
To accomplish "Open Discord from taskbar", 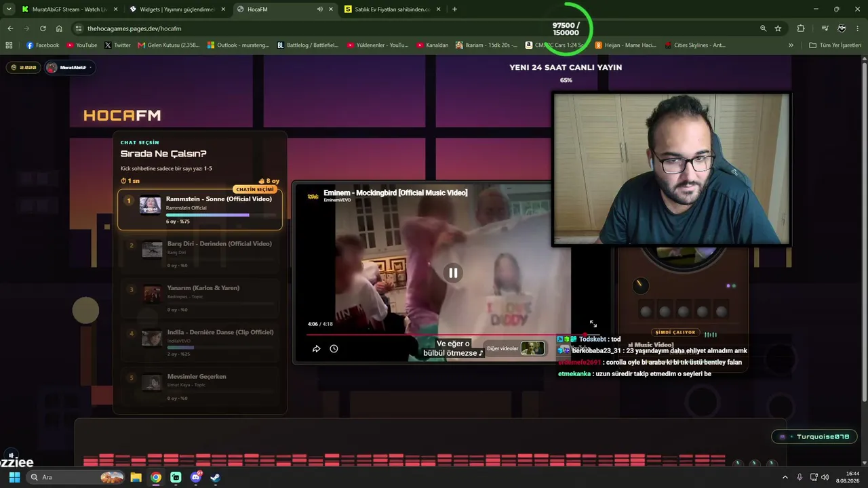I will [x=196, y=477].
